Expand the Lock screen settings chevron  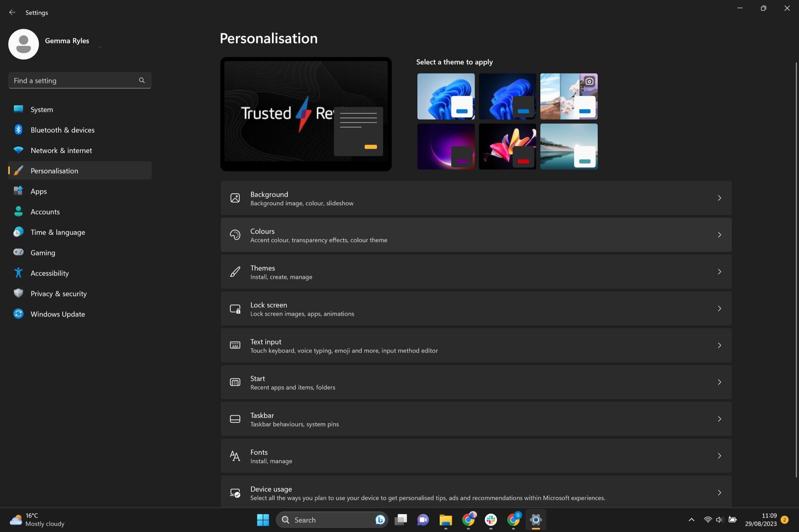720,308
